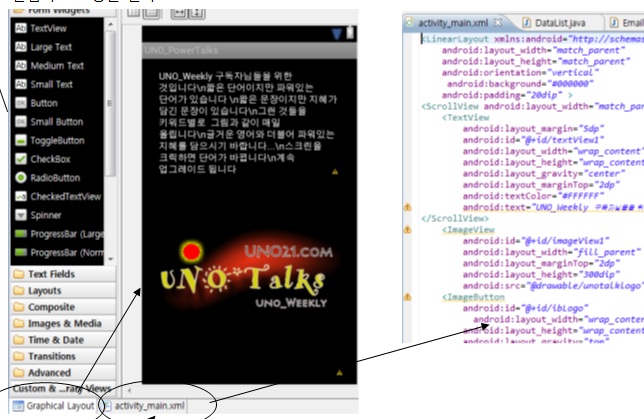Select the CheckedTextView widget
Image resolution: width=644 pixels, height=419 pixels.
tap(65, 196)
